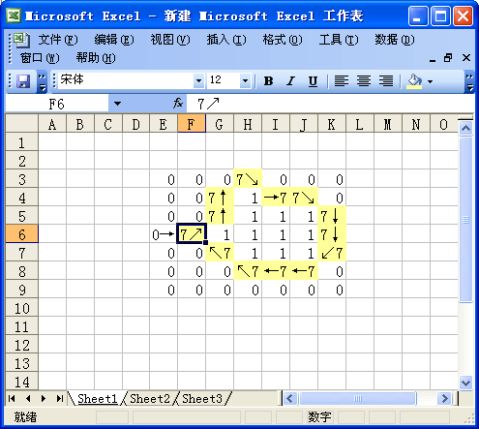
Task: Open the 格式(O) menu
Action: (282, 40)
